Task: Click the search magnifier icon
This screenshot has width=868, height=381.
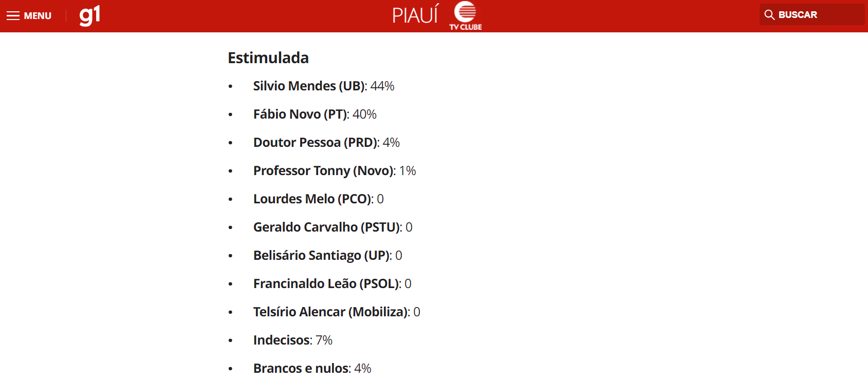Action: (x=769, y=15)
